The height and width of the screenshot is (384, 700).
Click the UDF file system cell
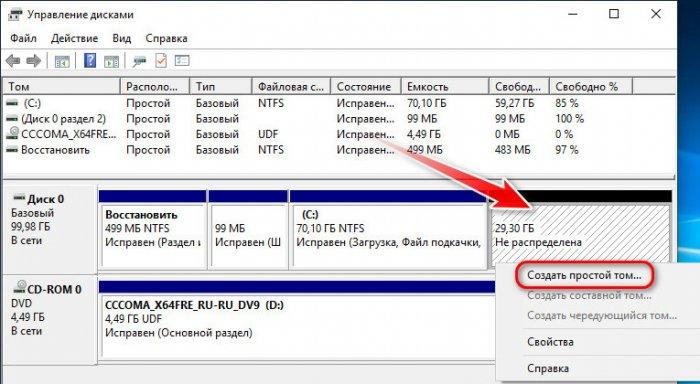(x=268, y=134)
